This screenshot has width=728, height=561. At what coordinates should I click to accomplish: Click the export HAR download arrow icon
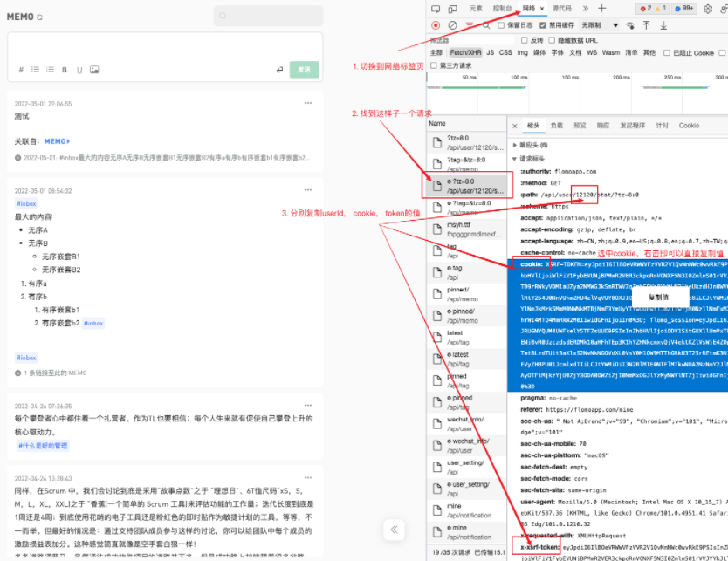[x=663, y=25]
